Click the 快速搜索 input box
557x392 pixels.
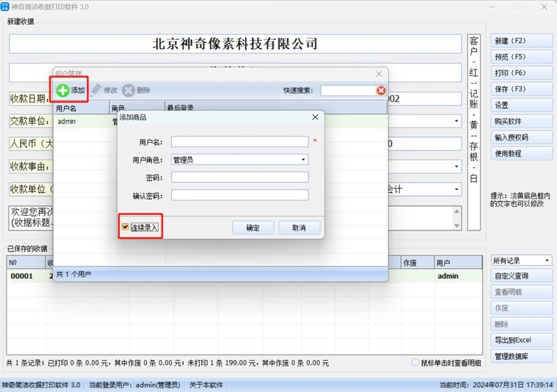pyautogui.click(x=348, y=91)
